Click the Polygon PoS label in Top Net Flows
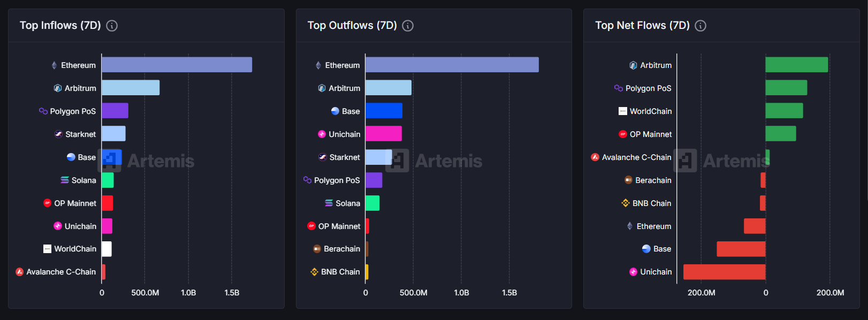868x320 pixels. 649,88
